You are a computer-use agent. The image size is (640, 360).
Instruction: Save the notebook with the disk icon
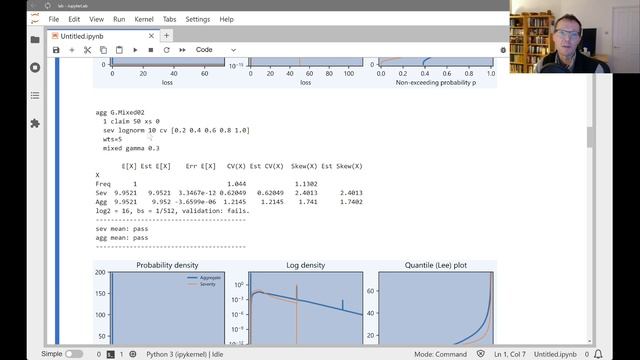tap(56, 50)
